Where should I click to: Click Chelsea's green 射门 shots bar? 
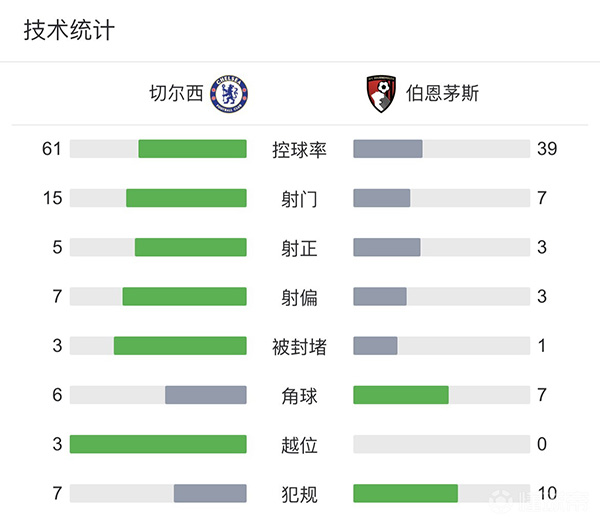[x=186, y=198]
